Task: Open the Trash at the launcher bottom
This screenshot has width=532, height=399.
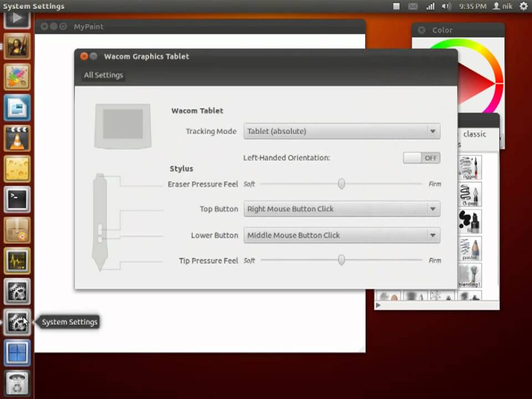Action: [17, 383]
